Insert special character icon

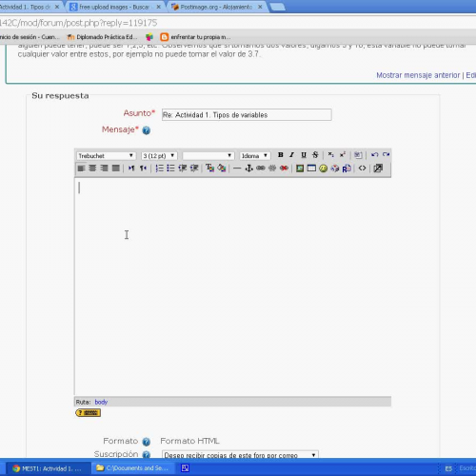[335, 169]
